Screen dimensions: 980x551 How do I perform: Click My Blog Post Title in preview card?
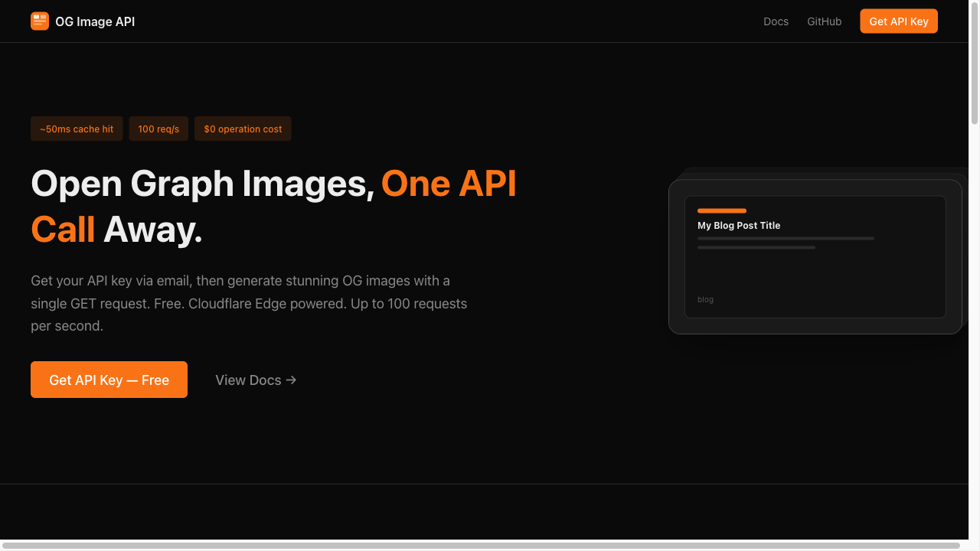(738, 226)
